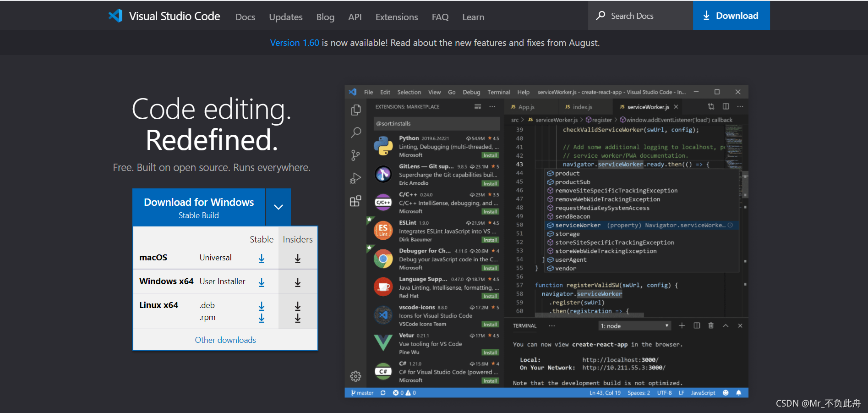This screenshot has height=413, width=868.
Task: Download Windows x64 User Installer Stable
Action: tap(262, 282)
